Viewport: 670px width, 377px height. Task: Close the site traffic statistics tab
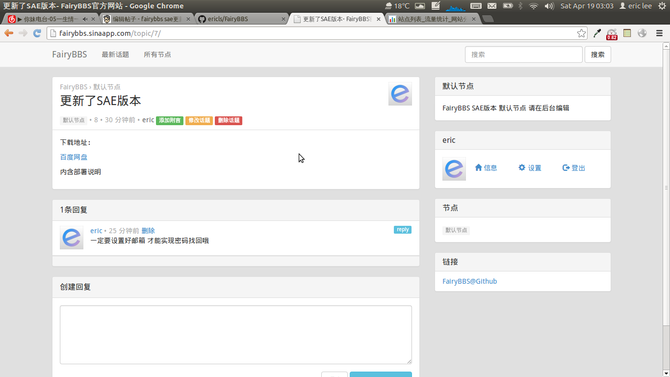473,19
